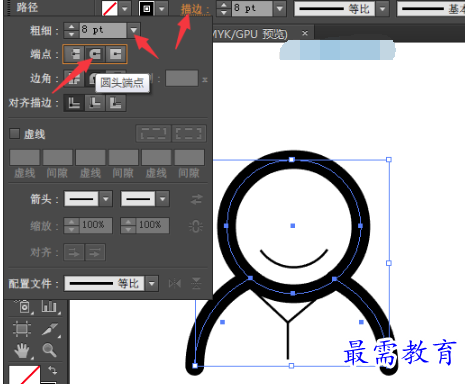Image resolution: width=465 pixels, height=384 pixels.
Task: Open stroke weight dropdown in top bar
Action: tap(280, 8)
